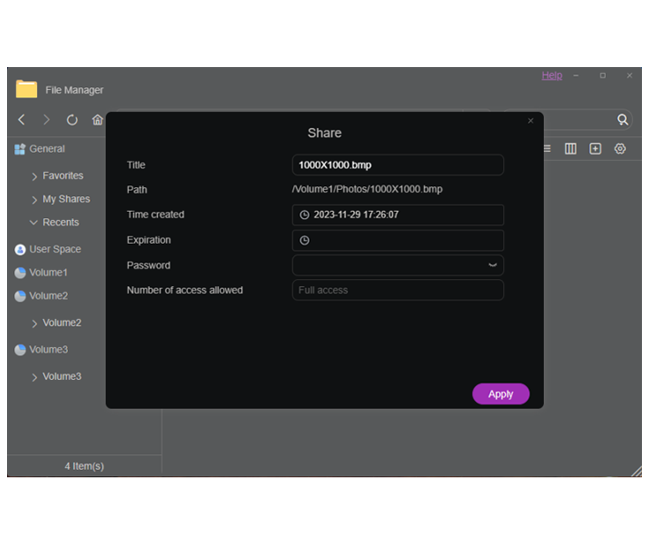Switch to column view icon
Viewport: 648px width, 550px height.
tap(570, 149)
